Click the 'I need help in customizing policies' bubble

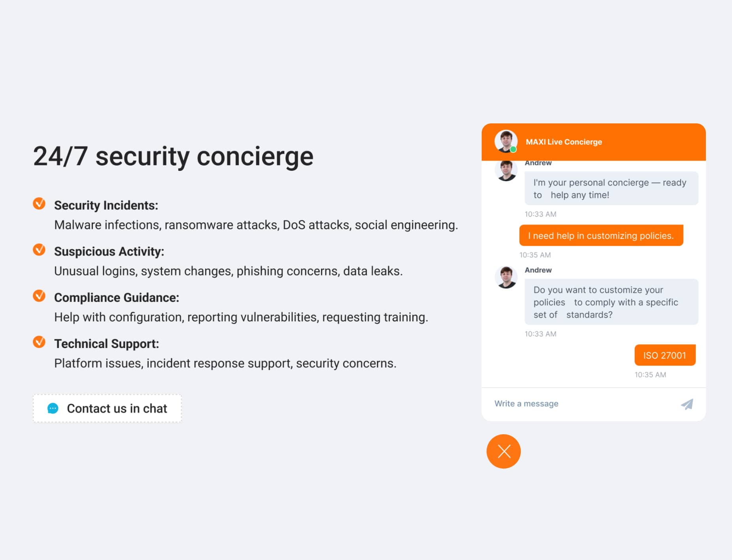tap(601, 236)
